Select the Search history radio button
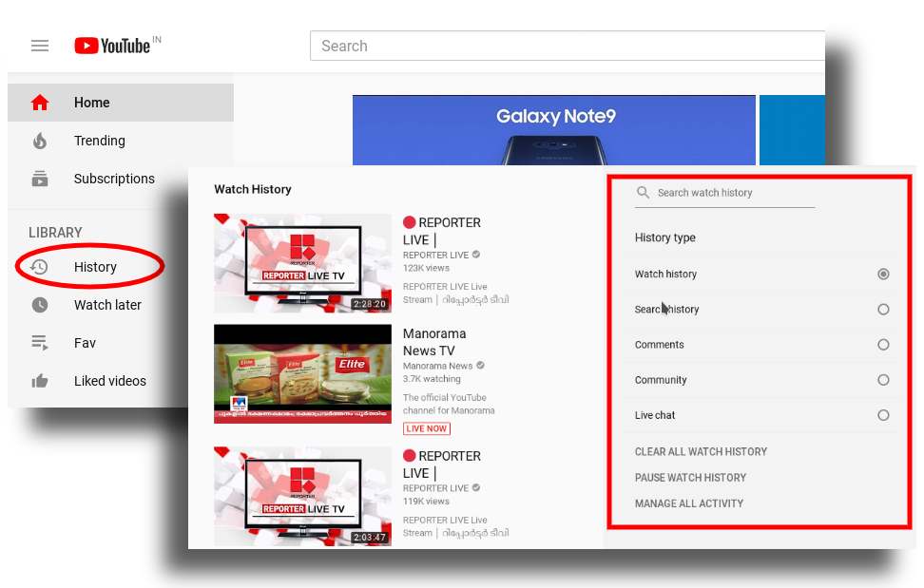The height and width of the screenshot is (588, 924). (883, 309)
